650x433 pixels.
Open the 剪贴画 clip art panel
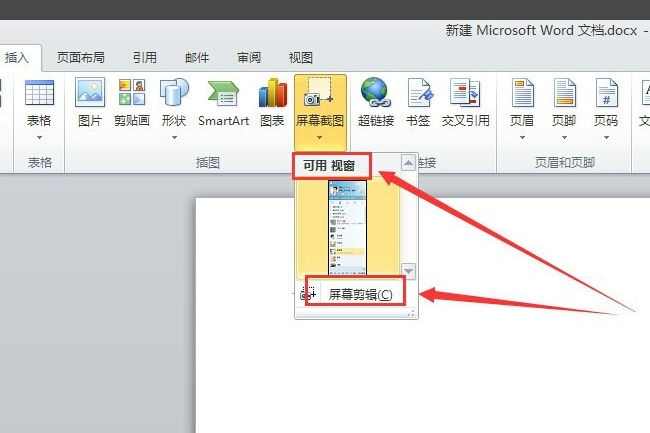coord(132,102)
